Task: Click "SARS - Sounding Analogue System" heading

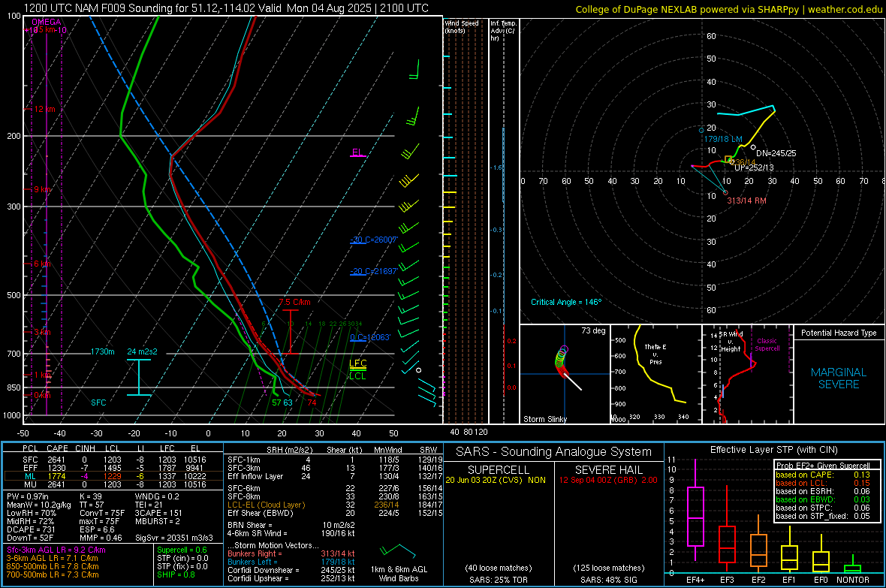Action: coord(554,452)
